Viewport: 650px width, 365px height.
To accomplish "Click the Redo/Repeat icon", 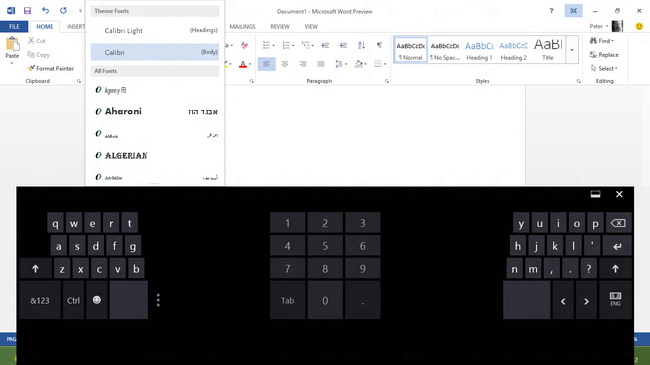I will [x=63, y=11].
